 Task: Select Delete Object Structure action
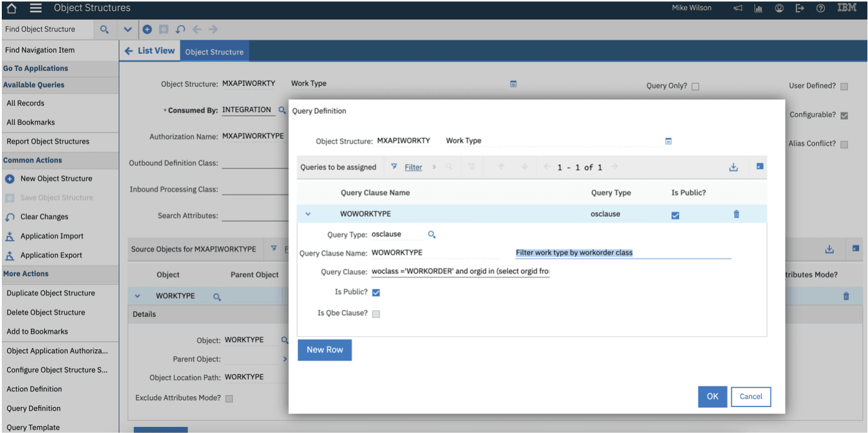[x=46, y=312]
